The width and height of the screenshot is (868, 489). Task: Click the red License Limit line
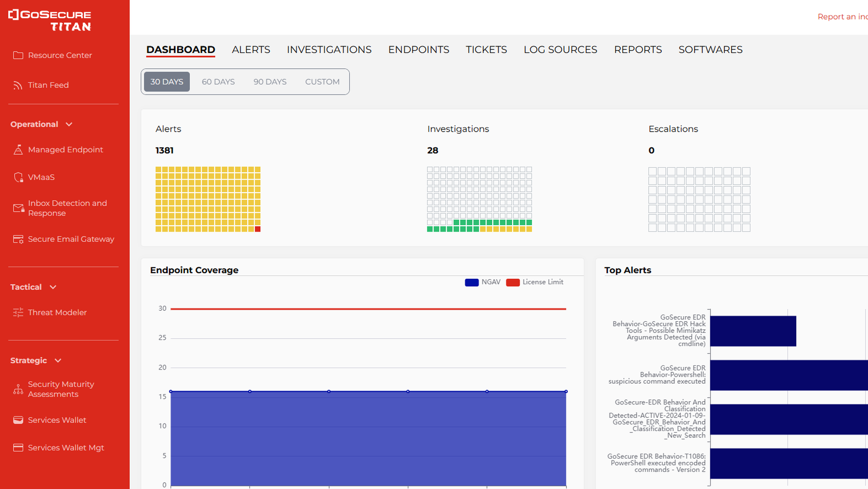tap(368, 309)
